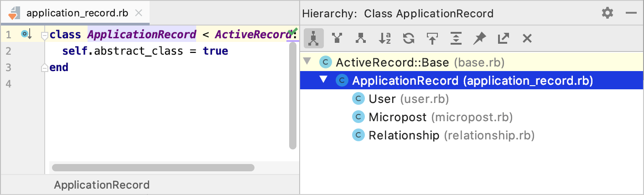Collapse the ApplicationRecord tree node
The image size is (644, 195).
[x=323, y=80]
